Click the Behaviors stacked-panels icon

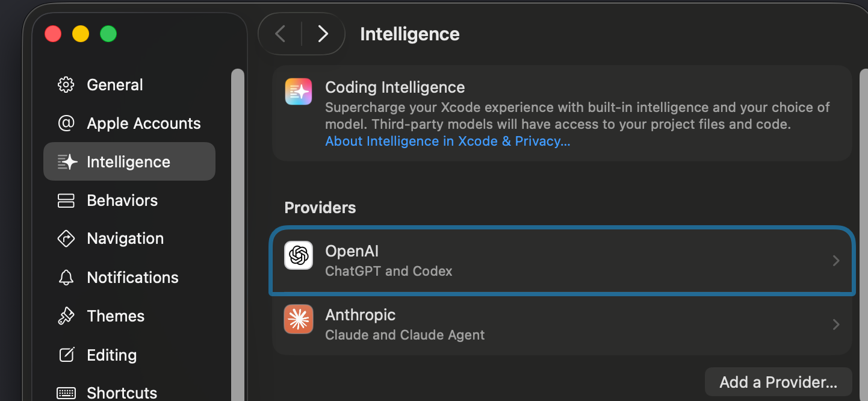click(66, 200)
